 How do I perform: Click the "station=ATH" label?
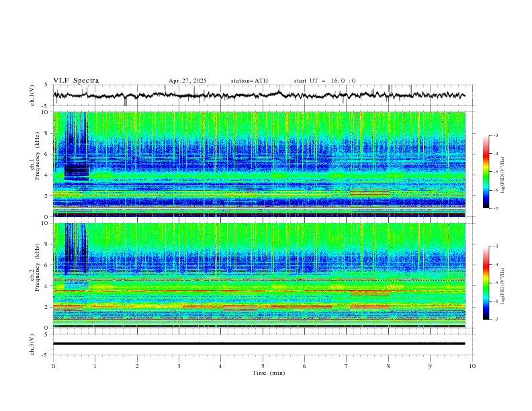pos(249,81)
